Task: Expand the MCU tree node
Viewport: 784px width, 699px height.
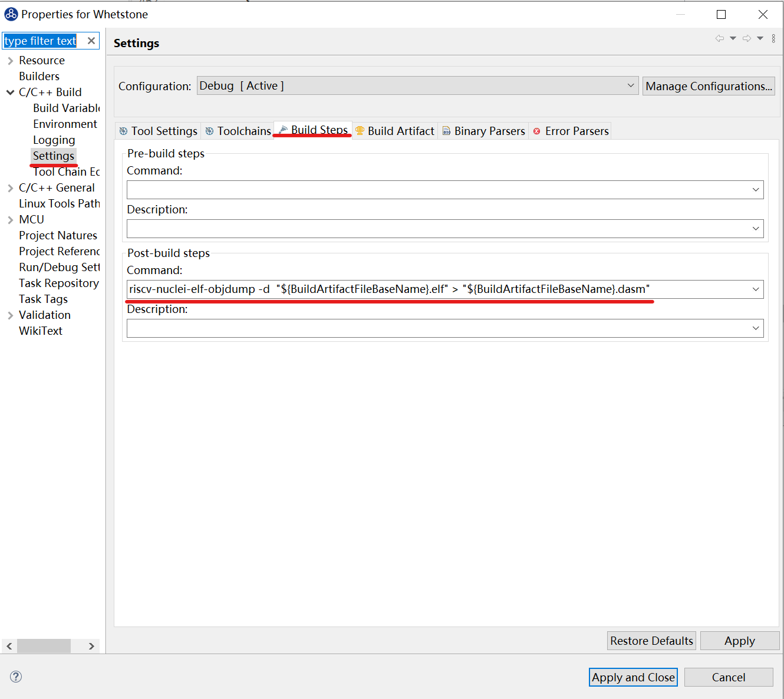Action: click(11, 220)
